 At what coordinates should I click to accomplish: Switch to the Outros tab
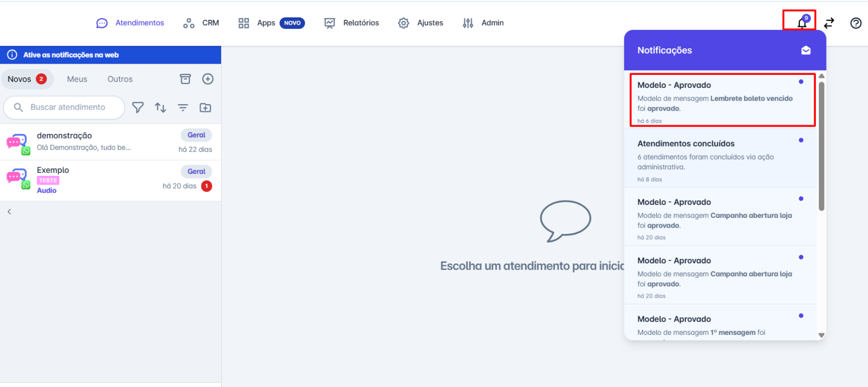pyautogui.click(x=120, y=79)
